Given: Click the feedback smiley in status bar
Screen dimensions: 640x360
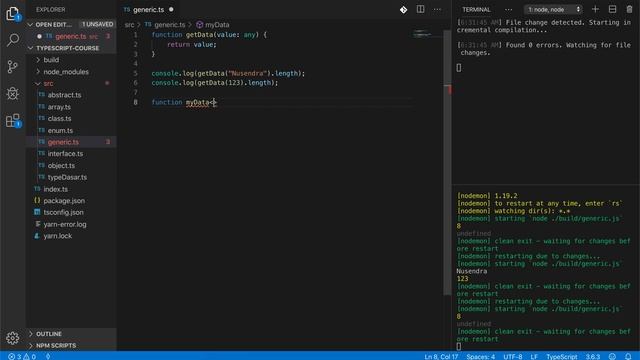Looking at the screenshot, I should coord(612,356).
